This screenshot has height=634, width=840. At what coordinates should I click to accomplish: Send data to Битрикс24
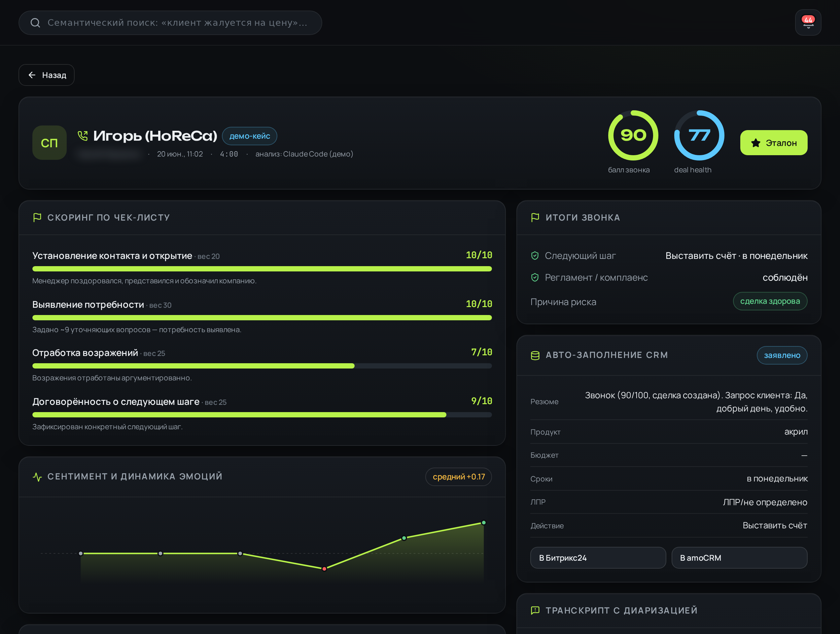[x=598, y=558]
